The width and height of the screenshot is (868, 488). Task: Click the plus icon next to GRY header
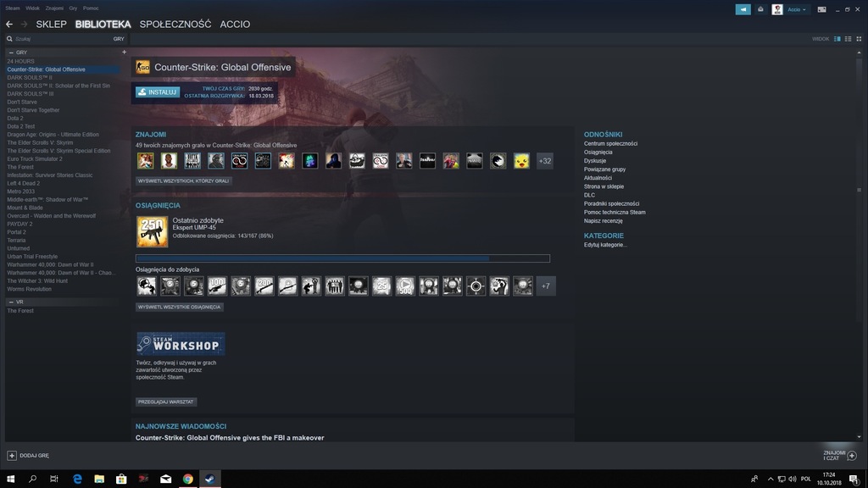(124, 52)
